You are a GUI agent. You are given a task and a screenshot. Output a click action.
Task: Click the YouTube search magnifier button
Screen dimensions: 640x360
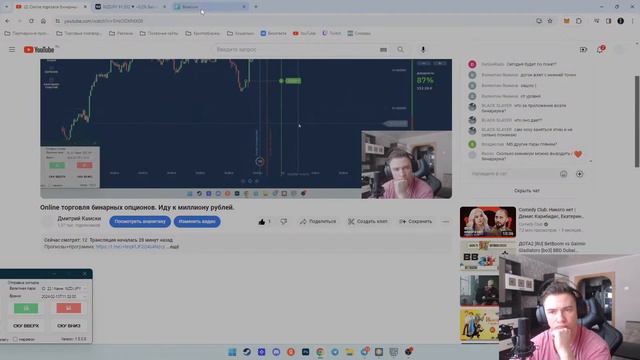pyautogui.click(x=400, y=49)
